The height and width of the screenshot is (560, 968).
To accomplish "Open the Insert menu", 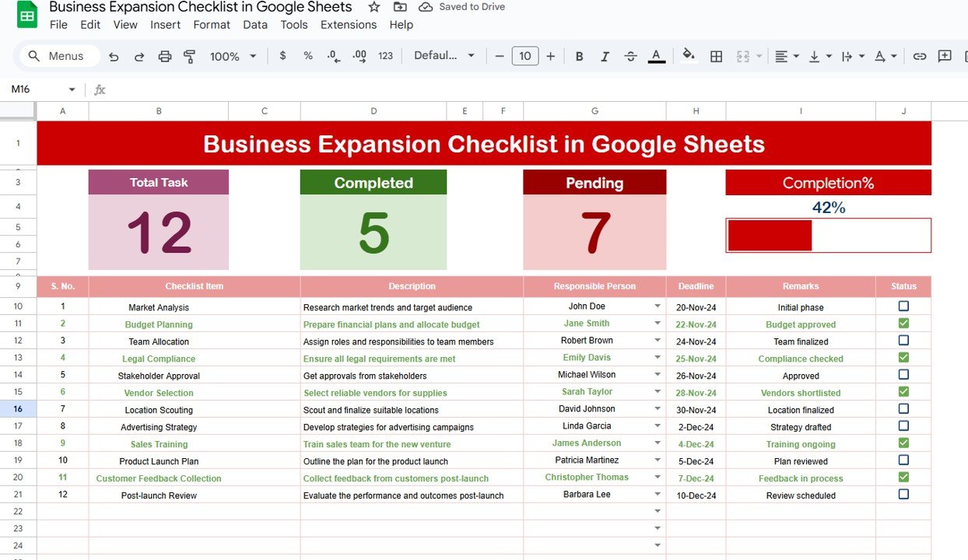I will tap(165, 25).
